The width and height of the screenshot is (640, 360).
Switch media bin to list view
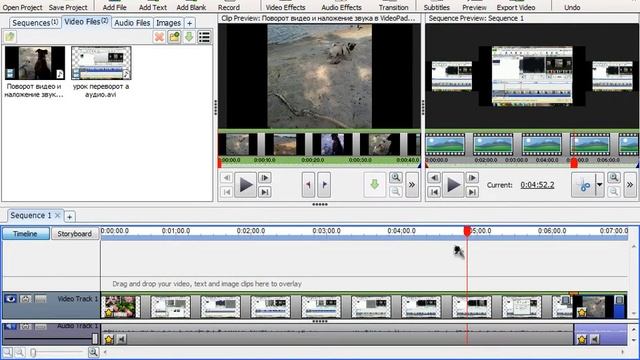click(x=204, y=37)
